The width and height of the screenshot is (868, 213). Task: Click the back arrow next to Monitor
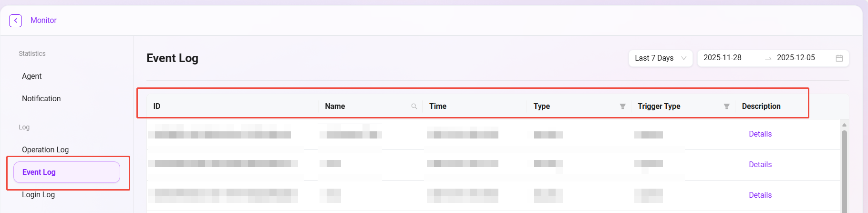coord(15,21)
